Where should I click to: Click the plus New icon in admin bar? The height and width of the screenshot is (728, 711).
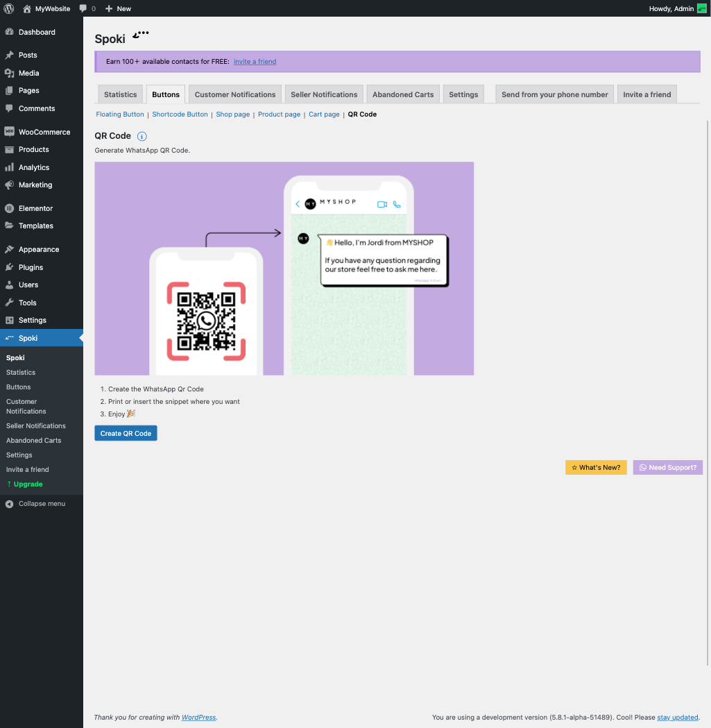(109, 8)
